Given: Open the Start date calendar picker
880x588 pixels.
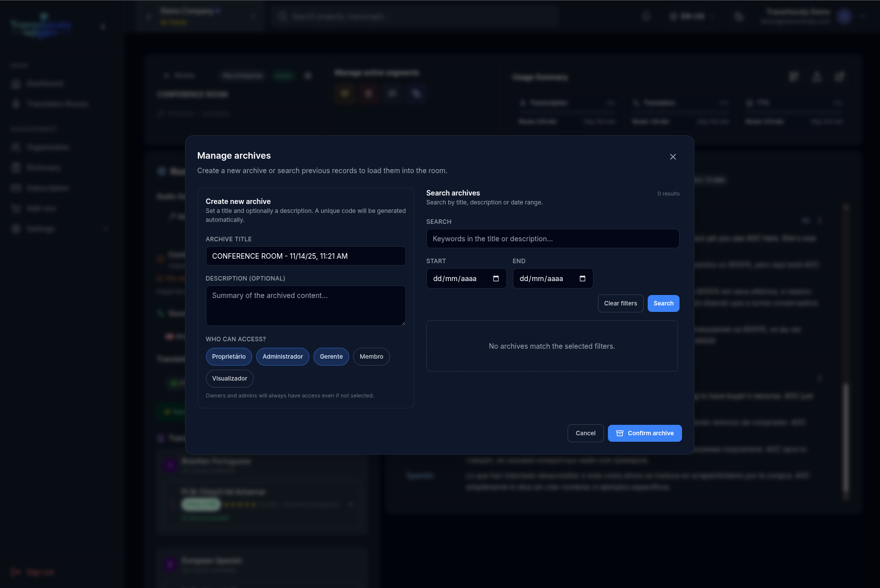Looking at the screenshot, I should click(x=496, y=279).
